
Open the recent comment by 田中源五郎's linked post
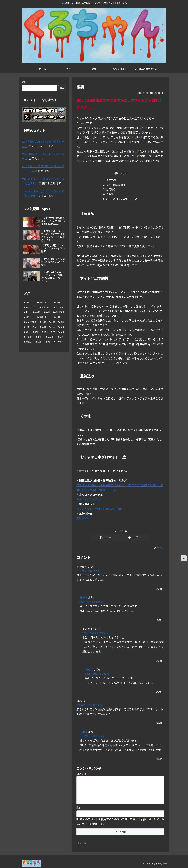[x=43, y=181]
